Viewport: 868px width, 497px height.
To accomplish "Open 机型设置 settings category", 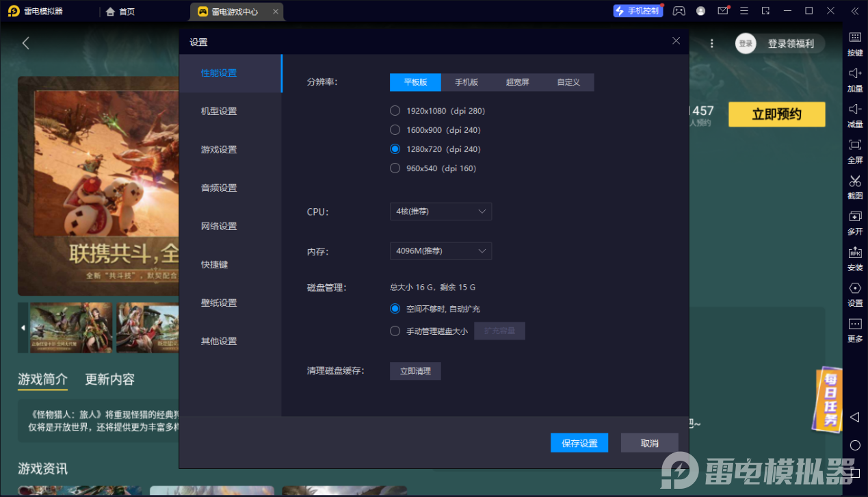I will [x=231, y=112].
